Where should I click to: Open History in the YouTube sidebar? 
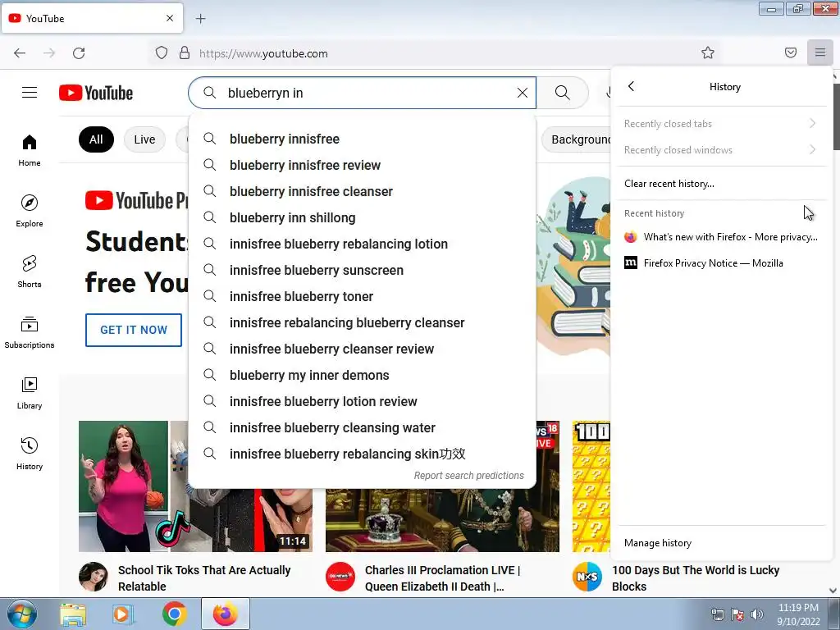pos(30,454)
